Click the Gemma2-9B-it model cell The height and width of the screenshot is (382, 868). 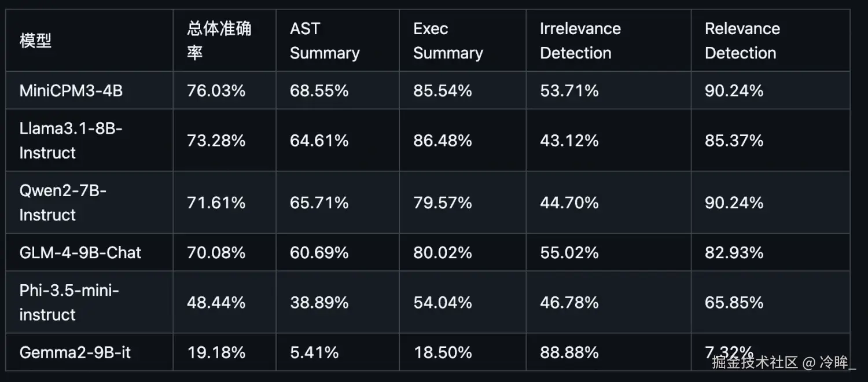click(x=75, y=352)
